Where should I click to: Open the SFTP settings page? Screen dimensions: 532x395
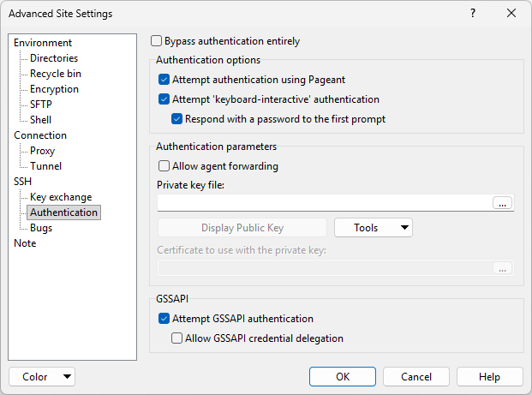click(x=41, y=105)
